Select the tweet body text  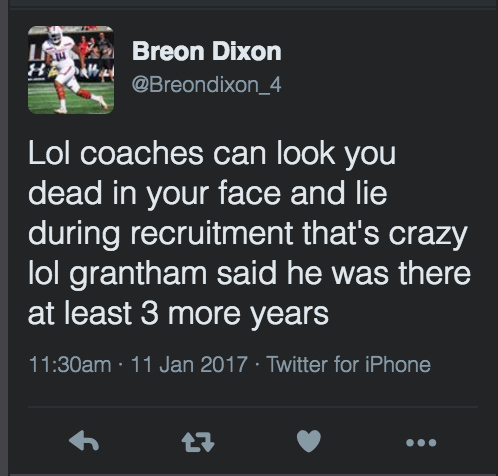click(x=249, y=233)
